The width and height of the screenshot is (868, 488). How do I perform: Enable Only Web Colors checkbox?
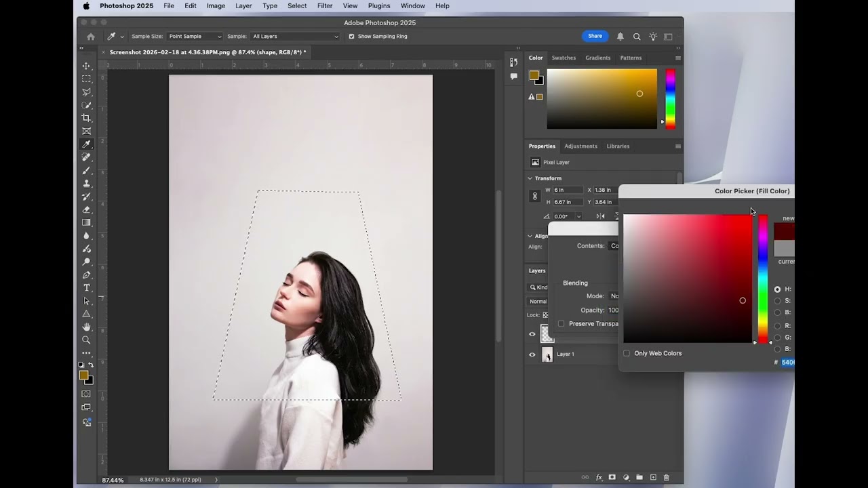pyautogui.click(x=627, y=353)
